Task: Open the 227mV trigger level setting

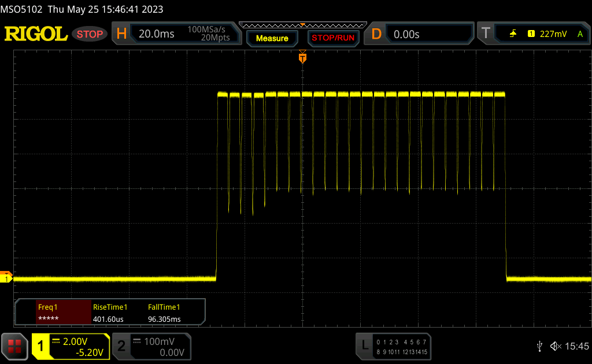Action: 553,34
